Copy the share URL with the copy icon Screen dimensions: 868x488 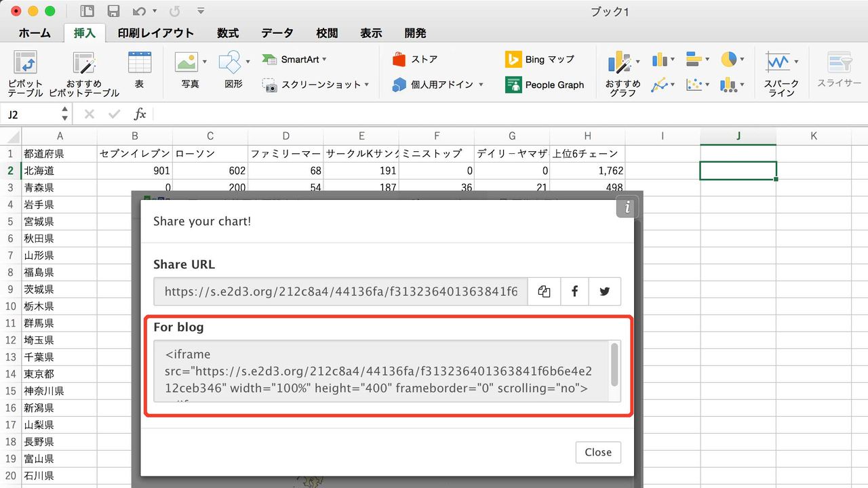[544, 291]
